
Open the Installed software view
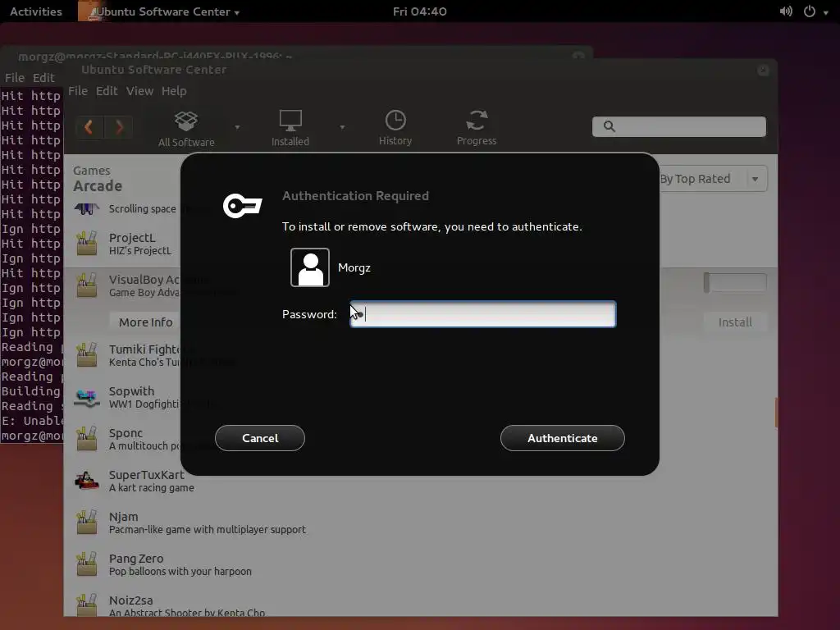[x=290, y=129]
